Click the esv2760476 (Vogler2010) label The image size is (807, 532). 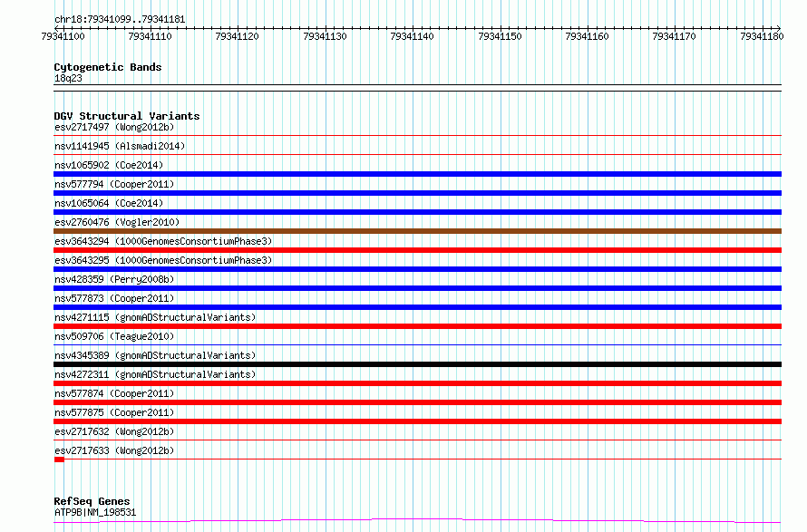[x=117, y=222]
